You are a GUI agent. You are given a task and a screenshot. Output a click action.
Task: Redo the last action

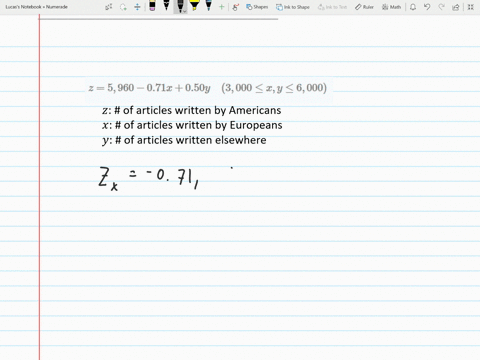click(441, 7)
